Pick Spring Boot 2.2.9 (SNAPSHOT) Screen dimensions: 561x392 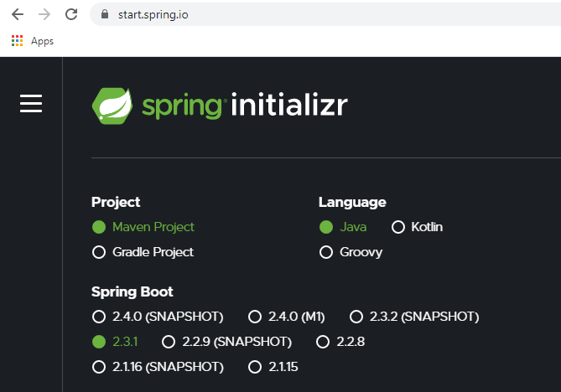click(x=227, y=342)
